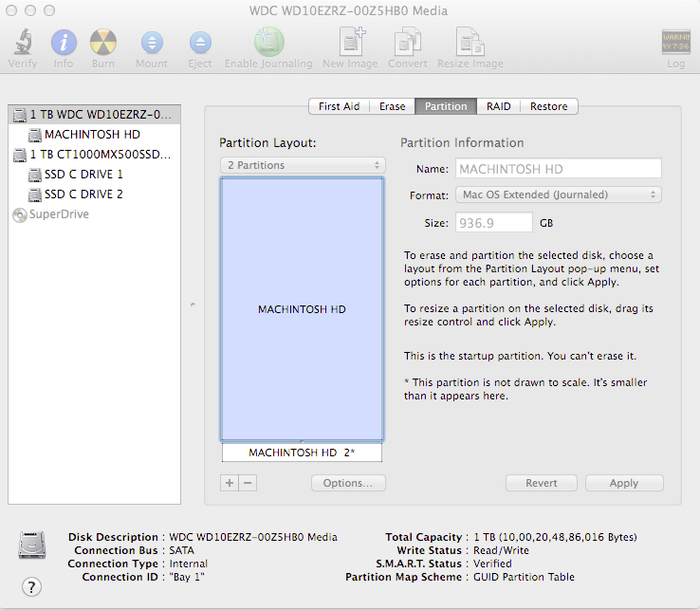Click the Verify microscope icon
Viewport: 700px width, 610px height.
pyautogui.click(x=23, y=42)
